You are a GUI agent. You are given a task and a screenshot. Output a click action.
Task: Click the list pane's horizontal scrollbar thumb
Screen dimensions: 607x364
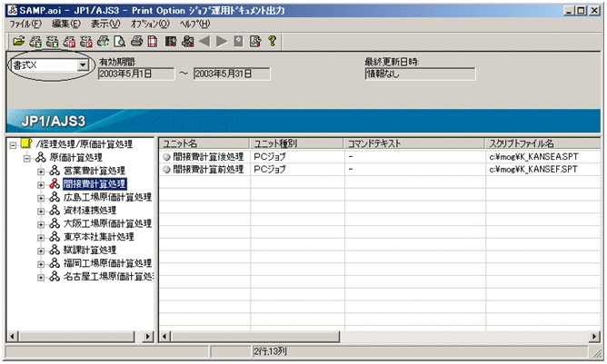click(255, 337)
